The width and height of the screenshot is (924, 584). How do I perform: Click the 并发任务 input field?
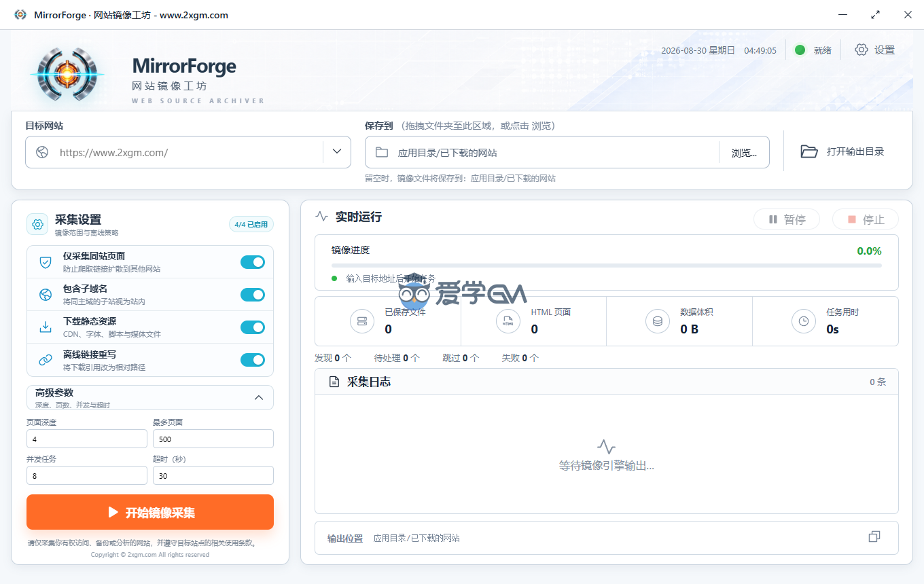(x=87, y=475)
